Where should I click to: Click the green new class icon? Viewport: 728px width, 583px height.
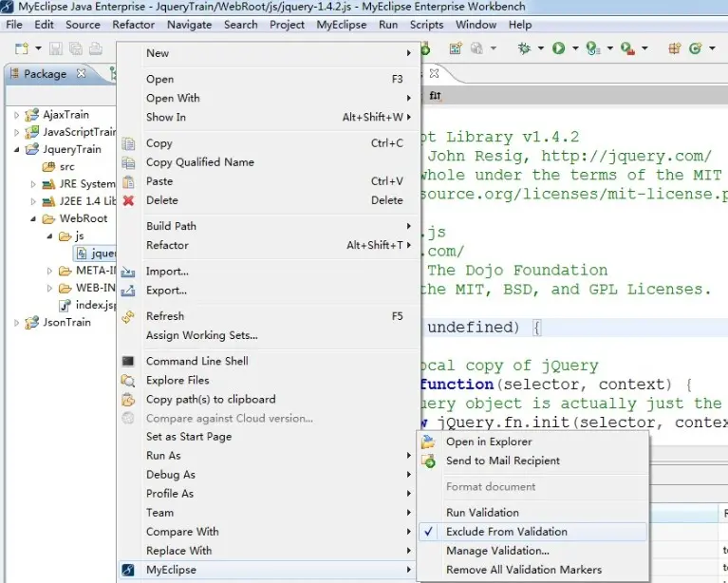coord(695,47)
